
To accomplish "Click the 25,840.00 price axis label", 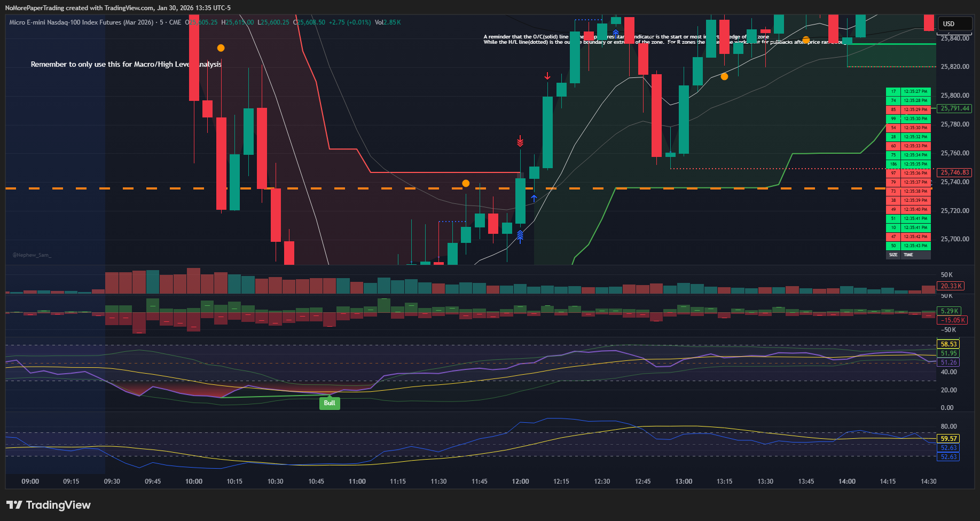I will (x=955, y=38).
